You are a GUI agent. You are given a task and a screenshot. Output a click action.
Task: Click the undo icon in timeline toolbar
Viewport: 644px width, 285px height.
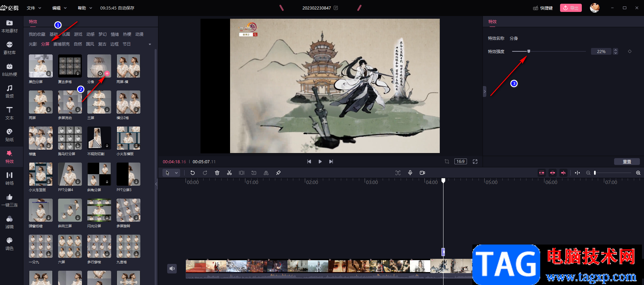coord(192,173)
